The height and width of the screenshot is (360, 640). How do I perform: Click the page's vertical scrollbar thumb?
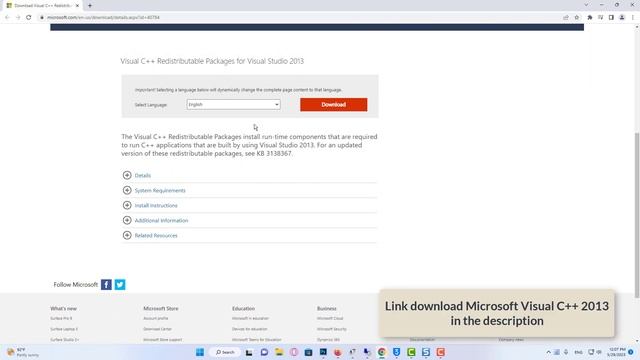coord(636,215)
